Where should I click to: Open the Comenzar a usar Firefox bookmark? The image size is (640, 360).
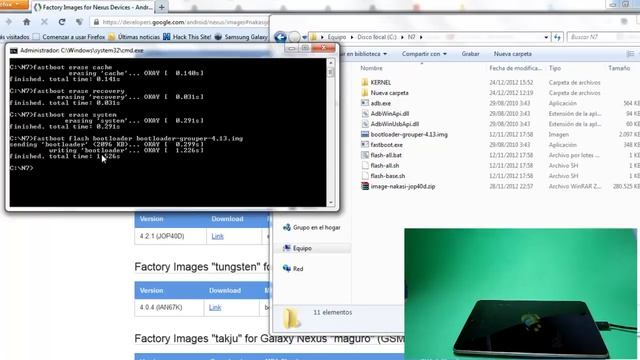click(69, 37)
